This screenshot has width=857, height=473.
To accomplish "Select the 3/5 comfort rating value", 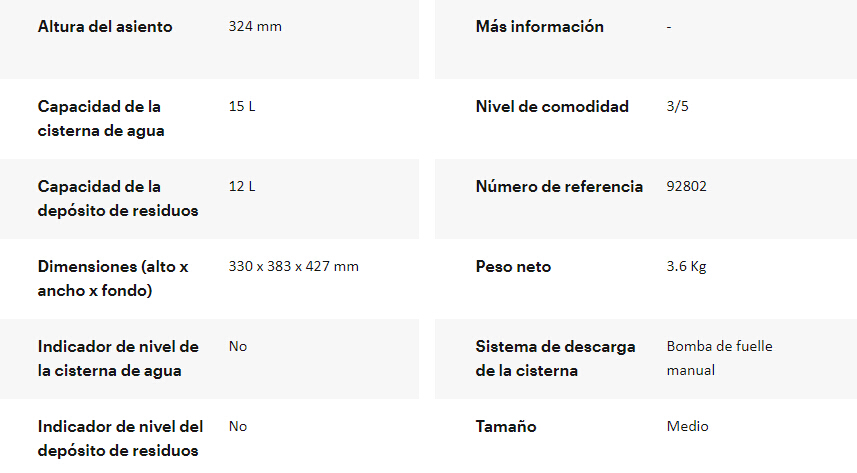I will (x=677, y=107).
